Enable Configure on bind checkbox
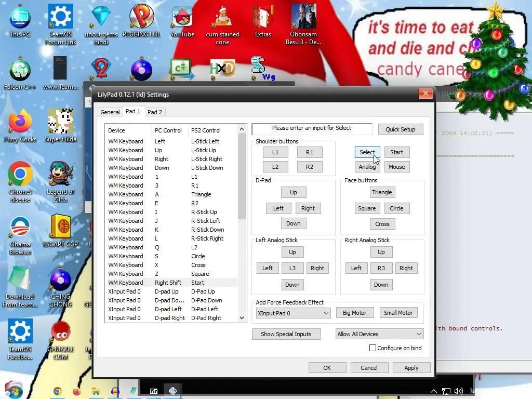 click(x=373, y=348)
